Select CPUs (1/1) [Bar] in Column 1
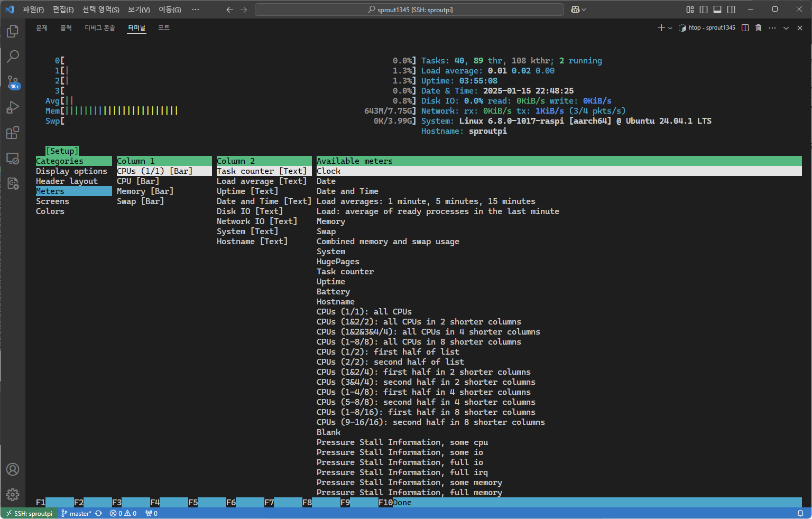This screenshot has width=812, height=519. point(164,171)
